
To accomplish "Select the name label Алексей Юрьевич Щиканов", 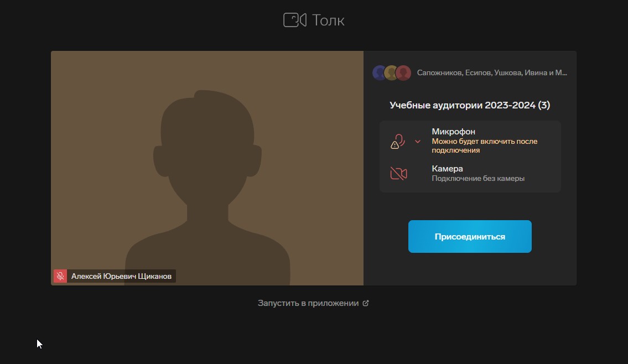I will [x=122, y=276].
